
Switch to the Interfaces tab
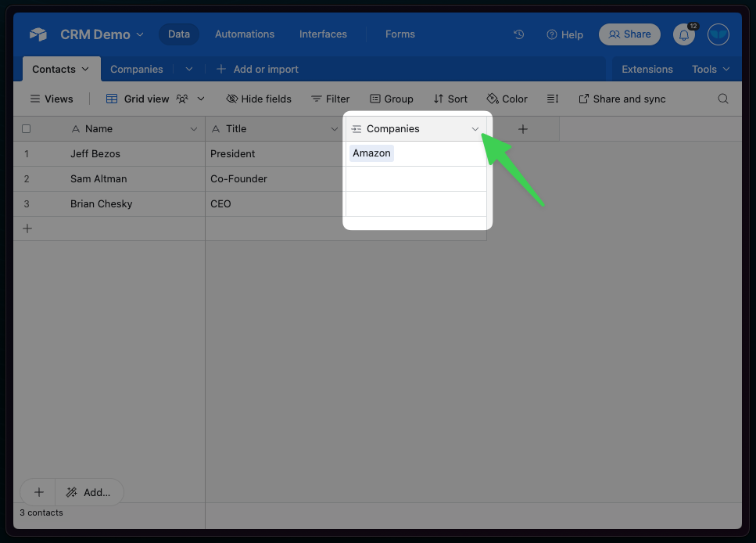tap(323, 34)
